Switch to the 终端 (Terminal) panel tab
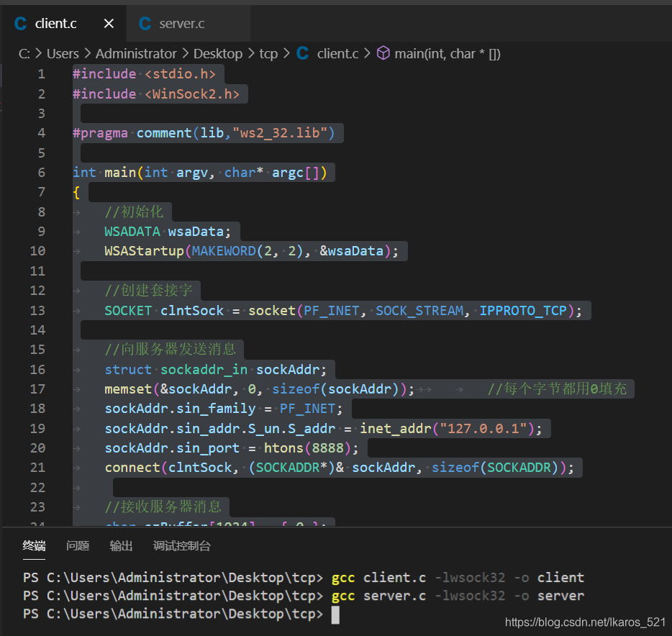The height and width of the screenshot is (636, 672). [x=34, y=545]
